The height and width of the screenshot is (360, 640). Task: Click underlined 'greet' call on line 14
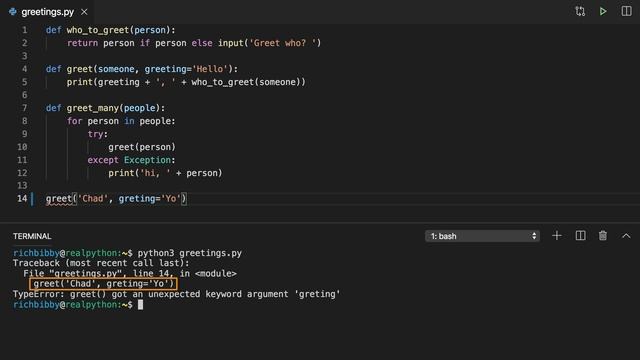(x=59, y=199)
